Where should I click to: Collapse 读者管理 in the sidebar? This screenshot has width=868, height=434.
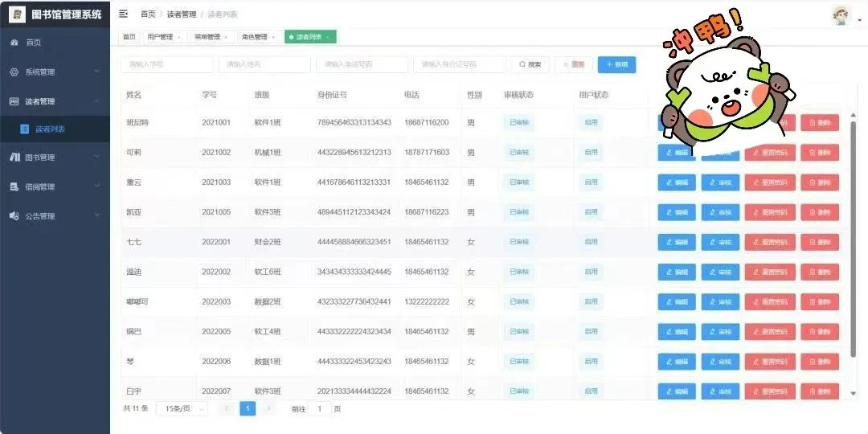(x=55, y=101)
